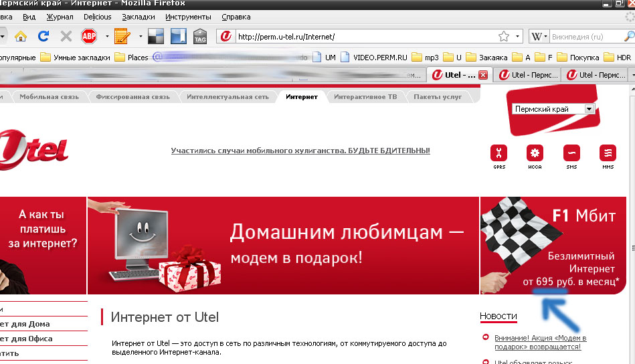Open the Покупка bookmark folder
This screenshot has width=635, height=364.
point(578,58)
